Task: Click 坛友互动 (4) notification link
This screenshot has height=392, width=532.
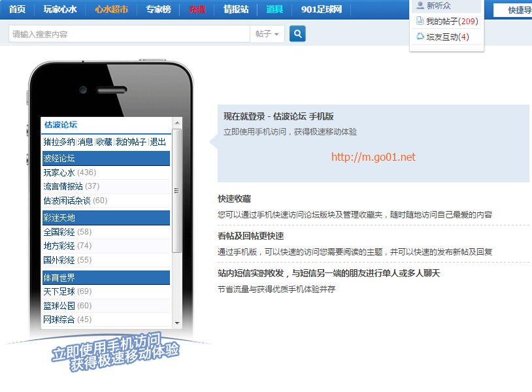Action: pyautogui.click(x=448, y=37)
